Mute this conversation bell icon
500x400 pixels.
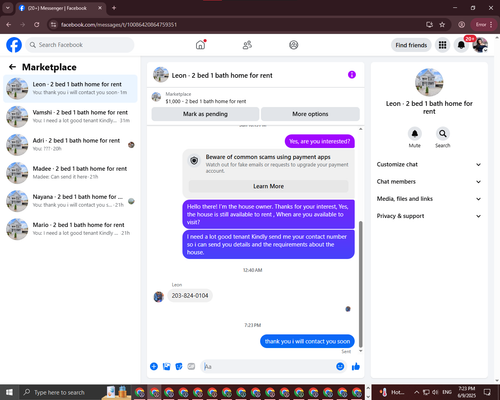click(415, 134)
